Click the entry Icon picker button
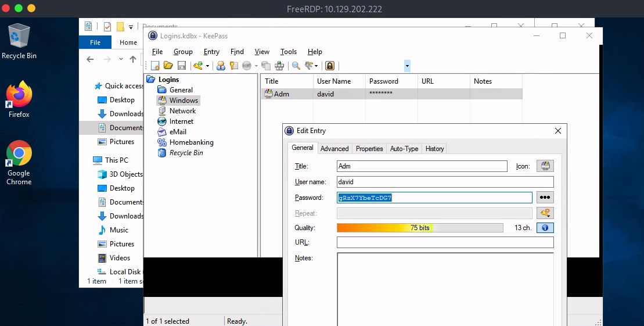 tap(545, 166)
